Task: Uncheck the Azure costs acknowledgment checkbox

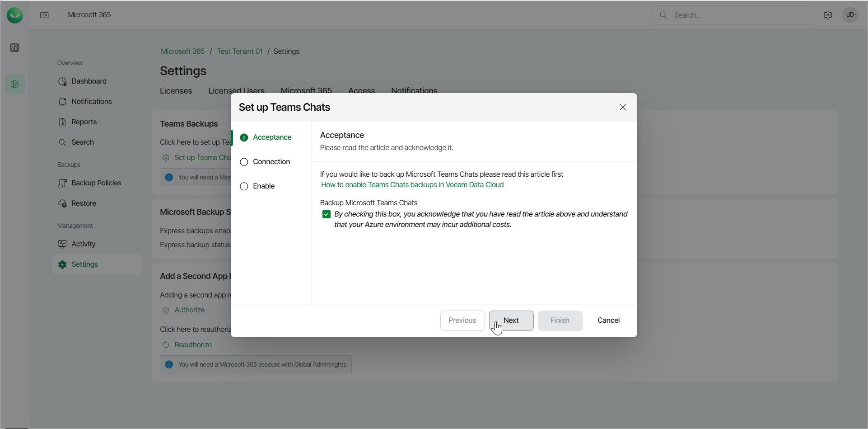Action: (x=327, y=214)
